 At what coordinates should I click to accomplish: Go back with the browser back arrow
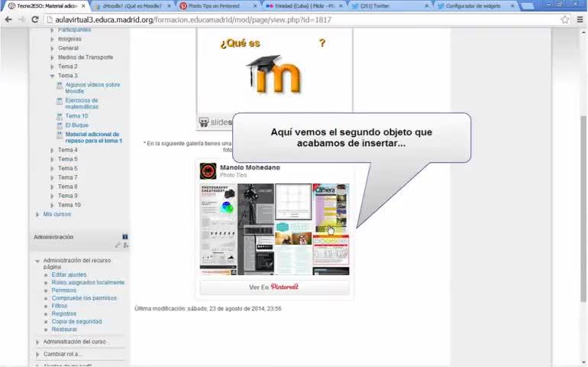click(8, 20)
